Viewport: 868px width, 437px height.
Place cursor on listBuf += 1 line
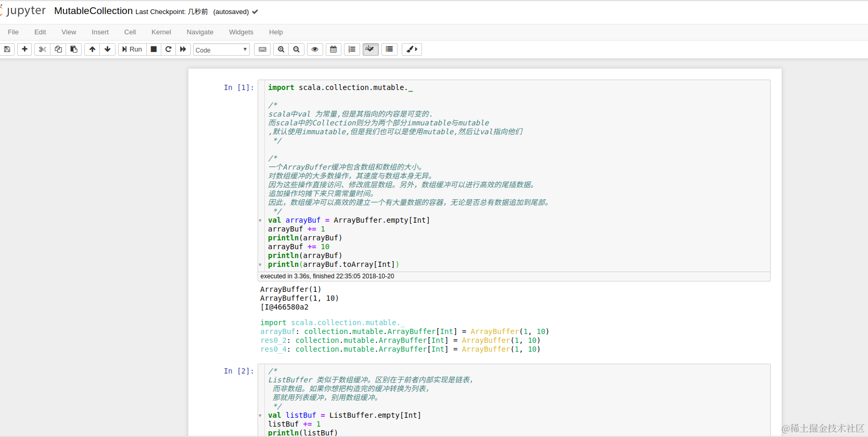(x=295, y=424)
